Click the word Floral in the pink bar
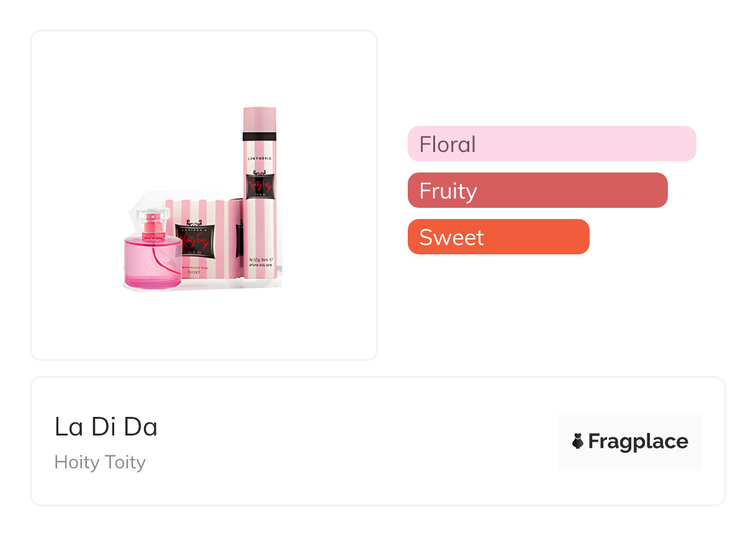756x536 pixels. click(x=448, y=144)
